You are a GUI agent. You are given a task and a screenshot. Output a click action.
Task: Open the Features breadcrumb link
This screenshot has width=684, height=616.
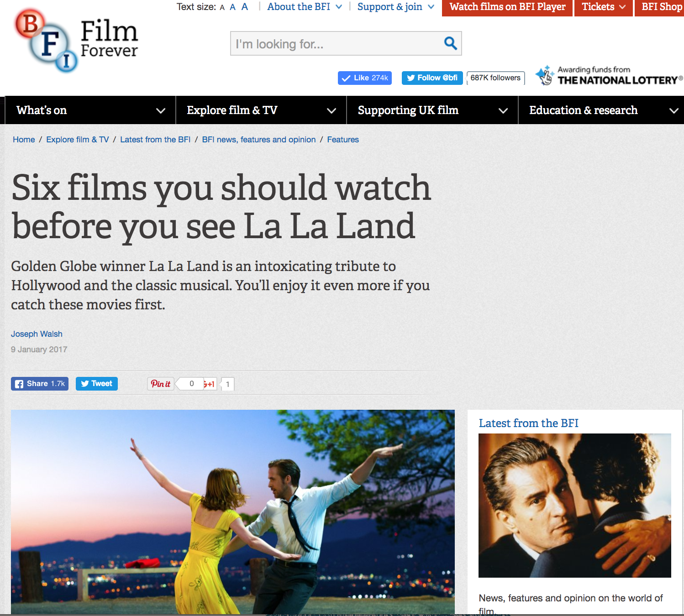[343, 140]
